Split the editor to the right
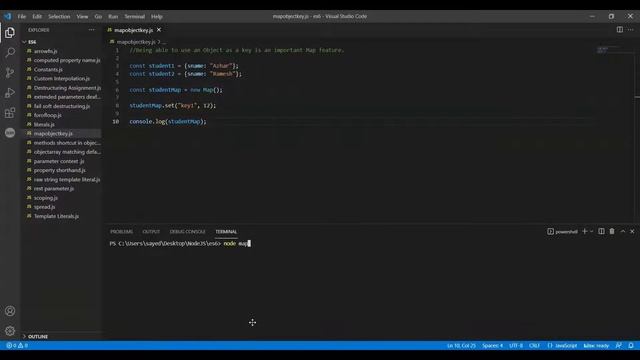The width and height of the screenshot is (640, 360). click(x=620, y=30)
